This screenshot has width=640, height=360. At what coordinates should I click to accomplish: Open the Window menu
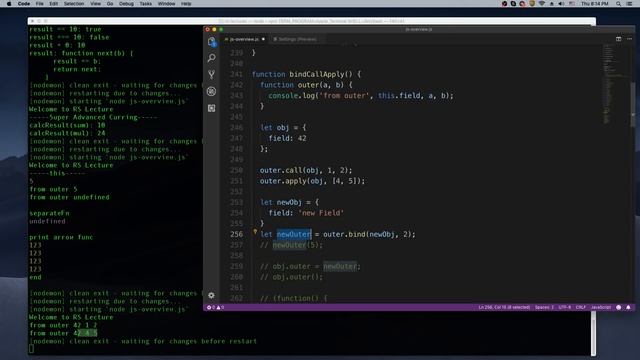pyautogui.click(x=167, y=4)
